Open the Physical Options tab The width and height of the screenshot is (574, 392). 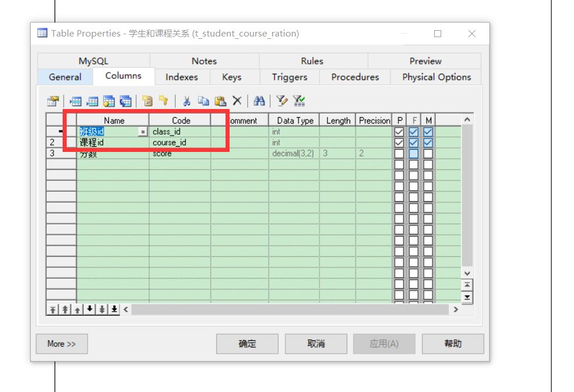437,77
